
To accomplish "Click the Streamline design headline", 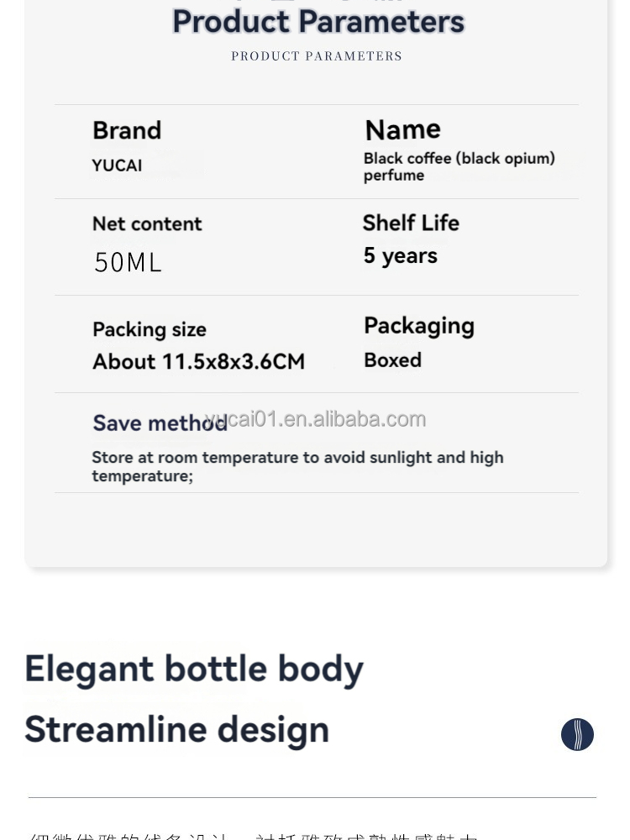I will (x=176, y=730).
